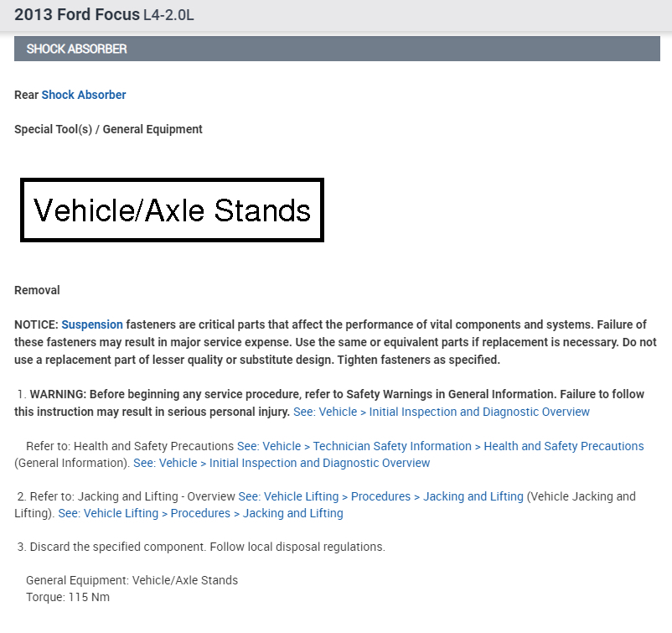Click the Torque: 115 Nm specification
Screen dimensions: 672x633
pyautogui.click(x=68, y=597)
